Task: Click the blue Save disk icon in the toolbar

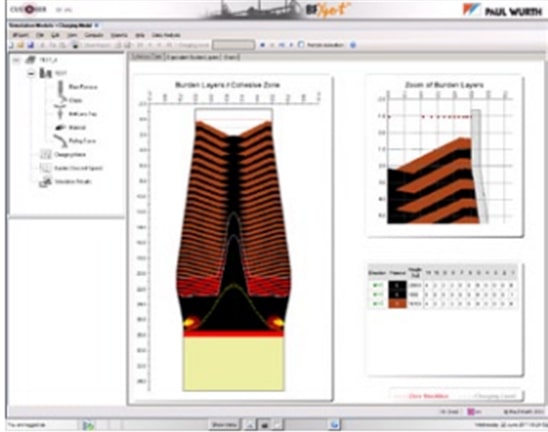Action: 30,45
